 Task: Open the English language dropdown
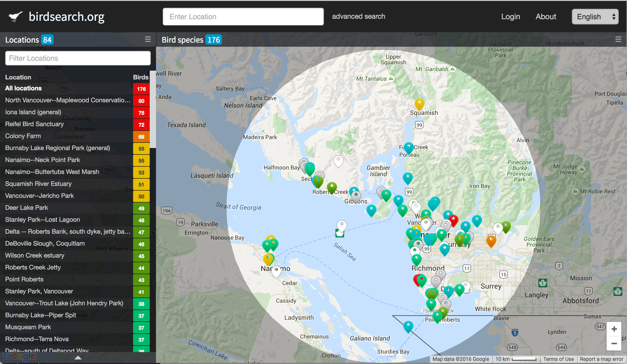(x=595, y=17)
